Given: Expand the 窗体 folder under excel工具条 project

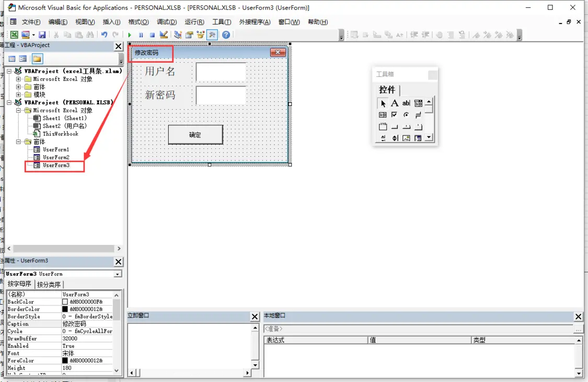Looking at the screenshot, I should click(x=18, y=87).
